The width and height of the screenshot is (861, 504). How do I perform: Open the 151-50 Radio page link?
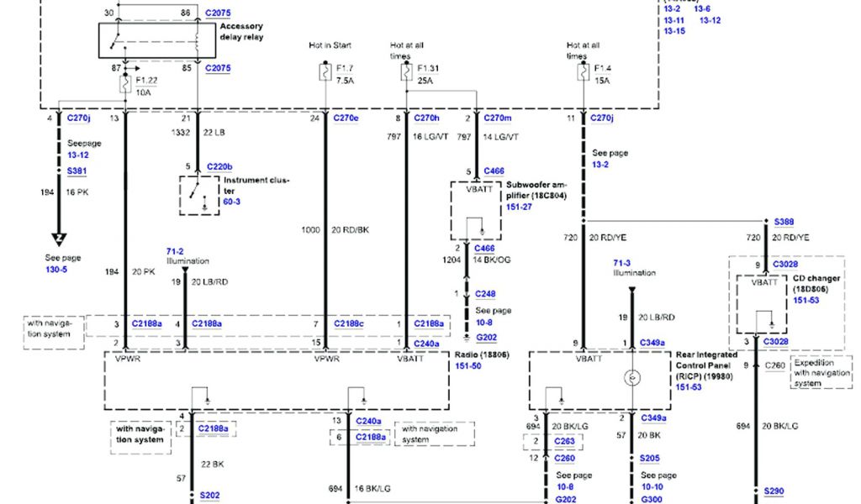click(x=468, y=367)
